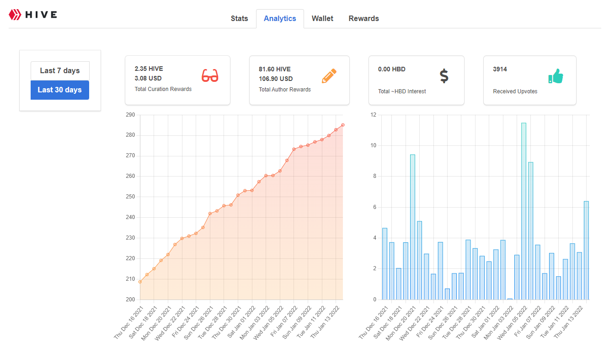Image resolution: width=609 pixels, height=364 pixels.
Task: Click the bar reaching about 9.4 in the bar chart
Action: coord(412,227)
